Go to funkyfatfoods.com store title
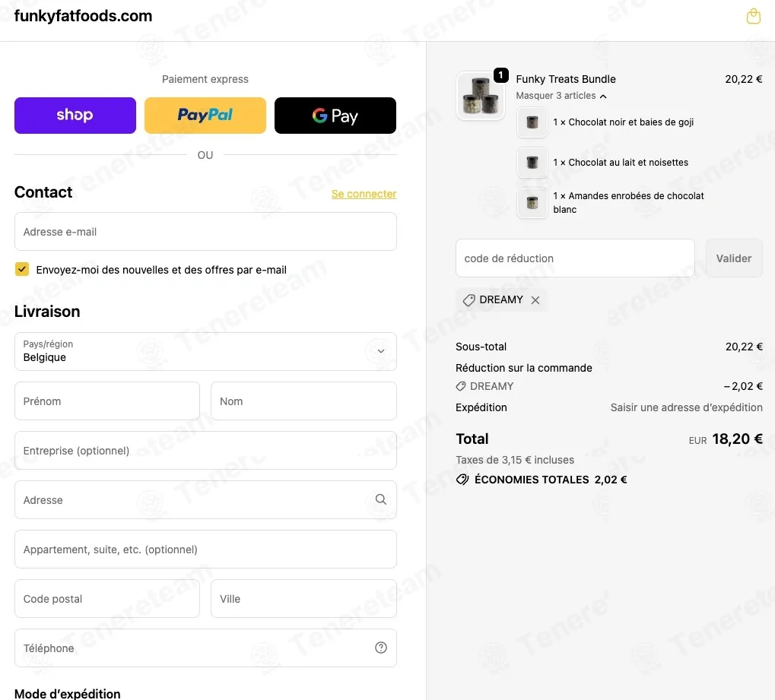This screenshot has height=700, width=775. point(83,16)
